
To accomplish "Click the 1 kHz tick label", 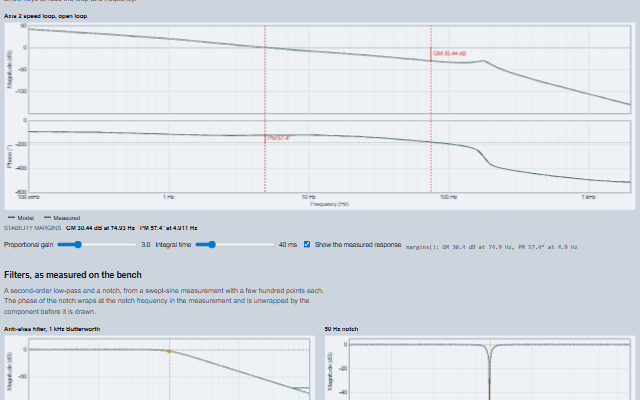I will pos(589,197).
